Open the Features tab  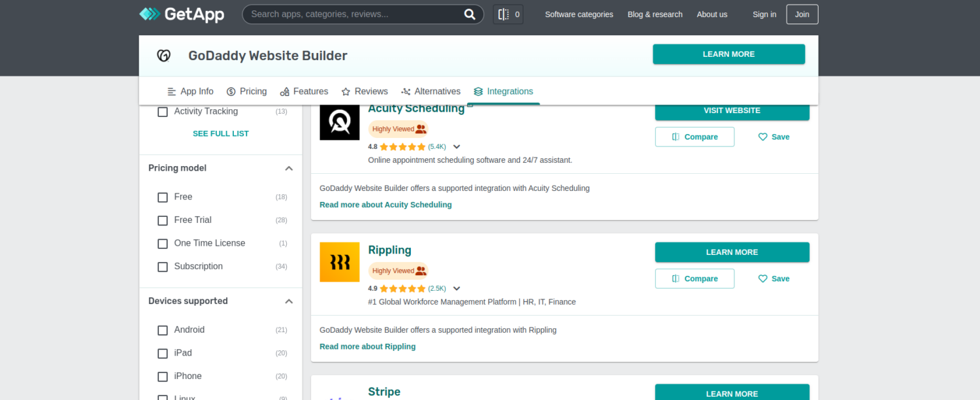[x=304, y=92]
